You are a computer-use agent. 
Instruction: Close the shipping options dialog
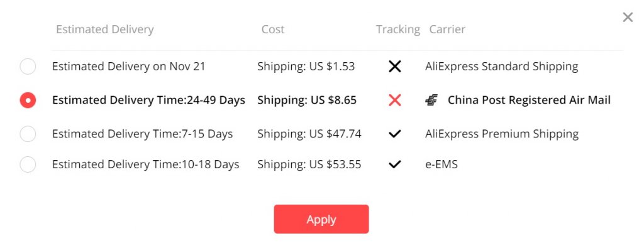[628, 17]
